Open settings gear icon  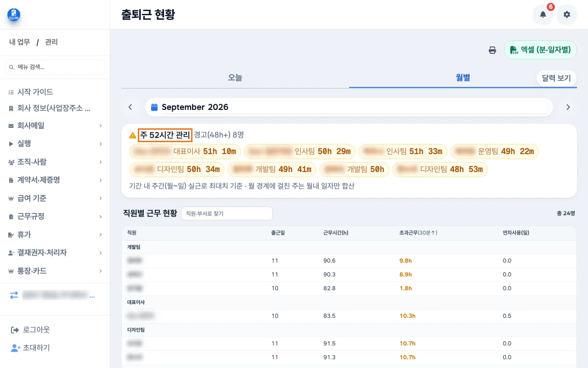click(x=567, y=15)
